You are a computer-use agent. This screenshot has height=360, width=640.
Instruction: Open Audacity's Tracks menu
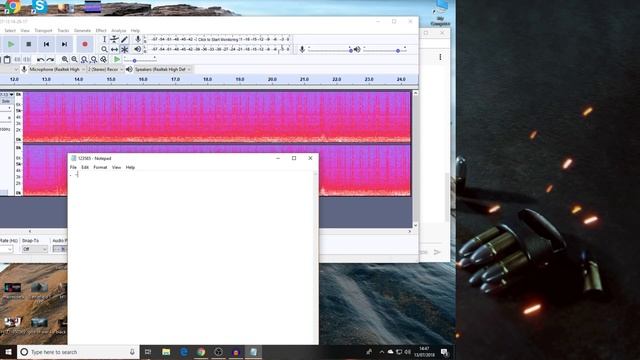[x=63, y=31]
